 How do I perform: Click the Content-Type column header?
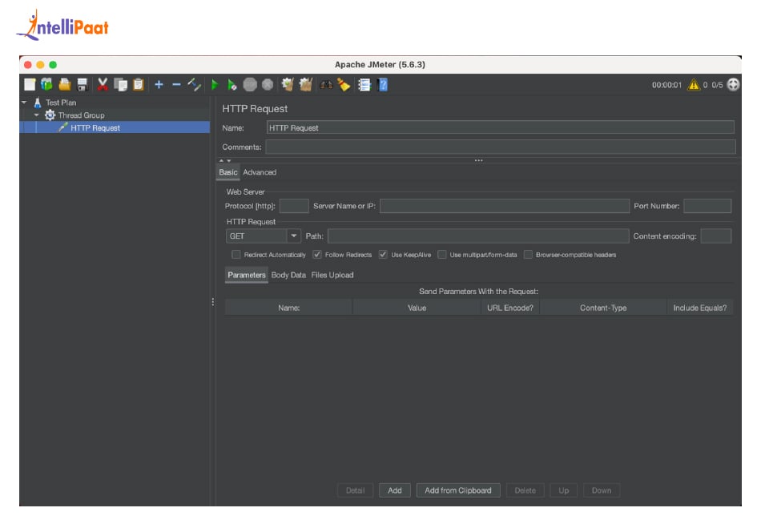point(603,308)
